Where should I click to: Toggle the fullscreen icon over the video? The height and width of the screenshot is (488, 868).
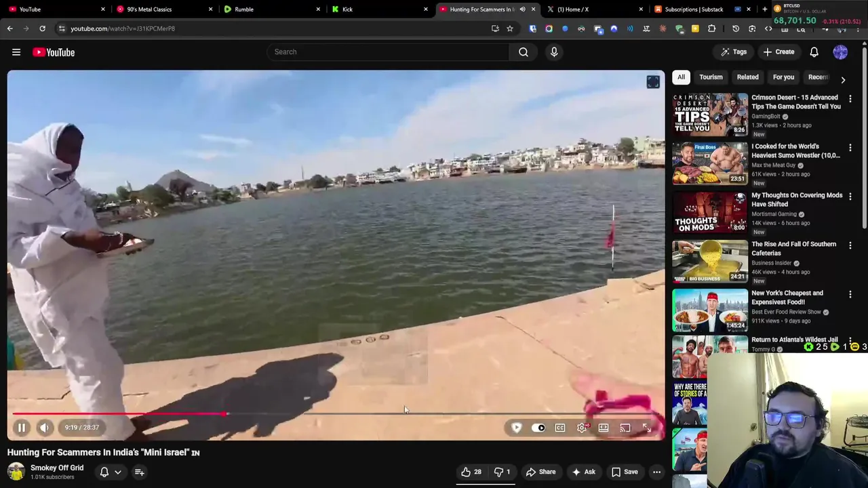653,82
